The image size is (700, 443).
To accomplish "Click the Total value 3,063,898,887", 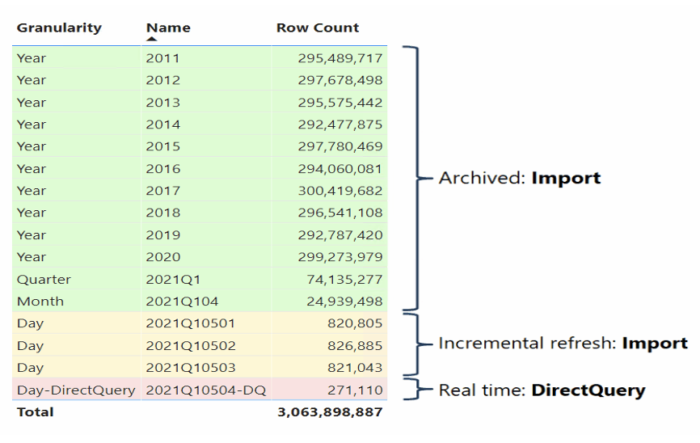I will click(329, 411).
